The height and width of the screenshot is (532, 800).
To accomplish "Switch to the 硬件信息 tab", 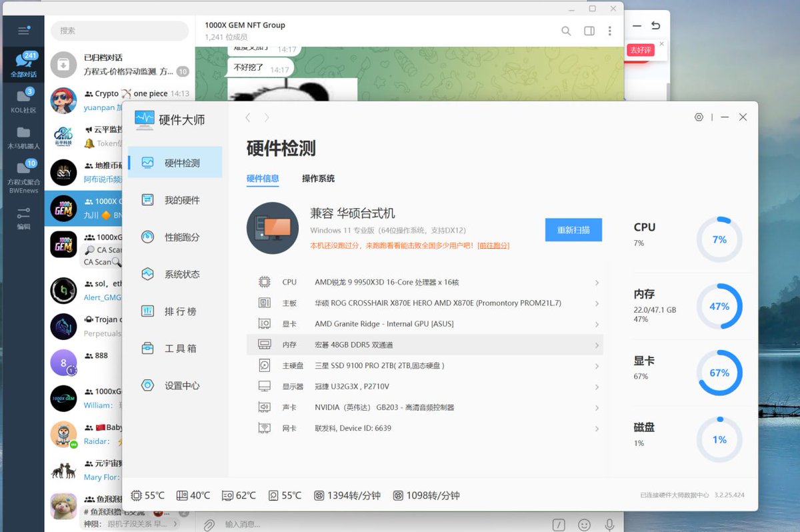I will [263, 179].
